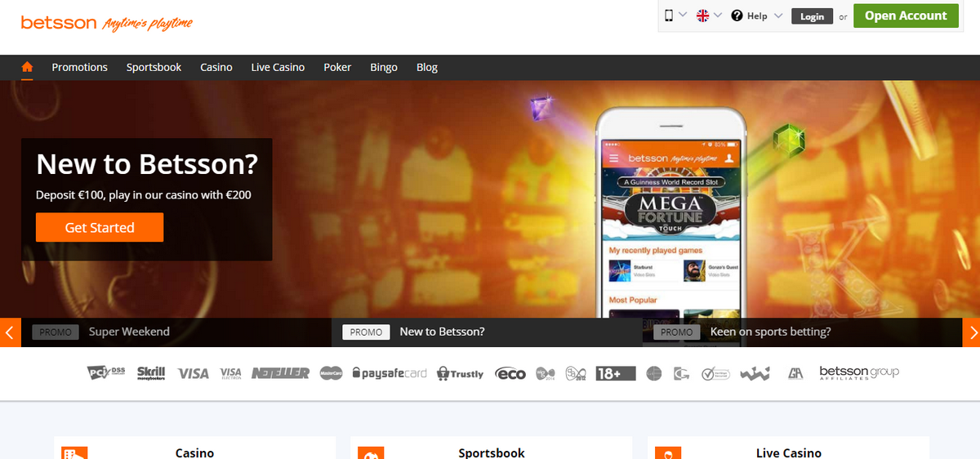Viewport: 980px width, 459px height.
Task: Click the Login button
Action: click(812, 16)
